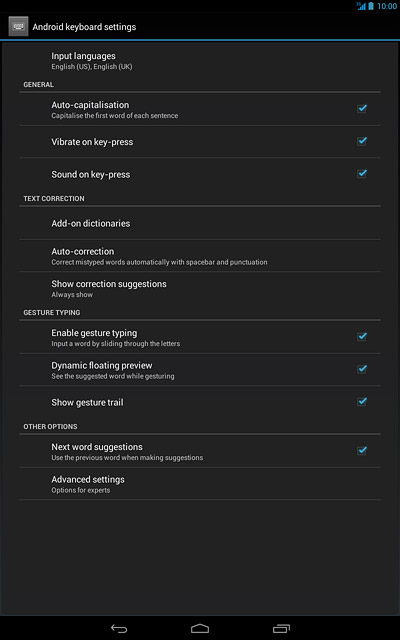Tap the Back navigation button

(119, 628)
